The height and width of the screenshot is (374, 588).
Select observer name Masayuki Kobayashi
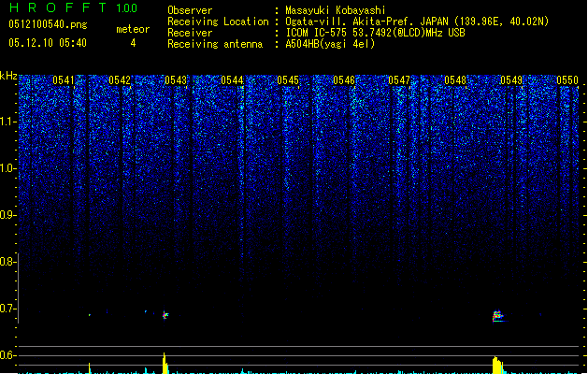pos(336,10)
